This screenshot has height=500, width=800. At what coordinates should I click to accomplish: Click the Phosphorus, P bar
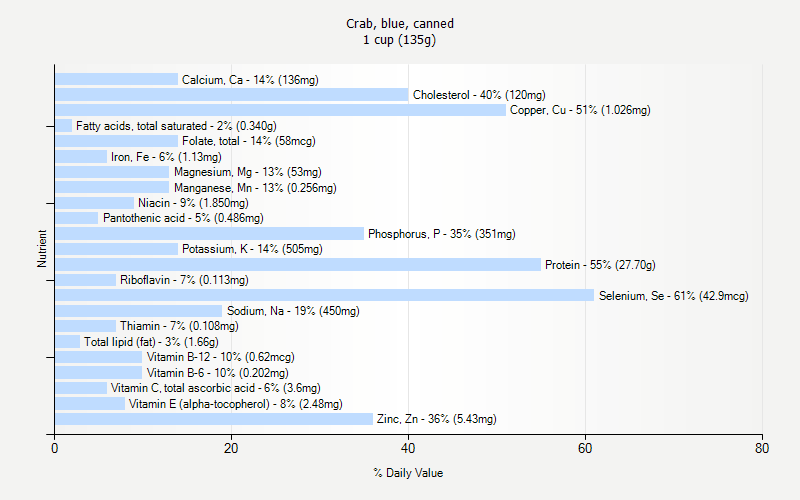pos(209,234)
